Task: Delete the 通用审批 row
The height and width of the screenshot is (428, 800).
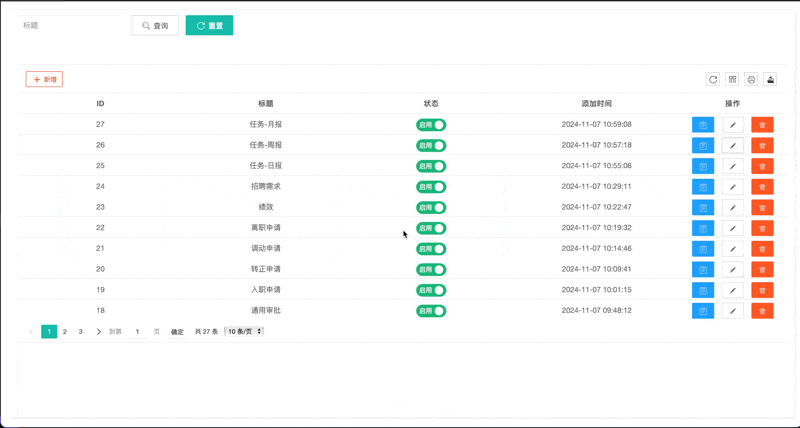Action: [x=762, y=311]
